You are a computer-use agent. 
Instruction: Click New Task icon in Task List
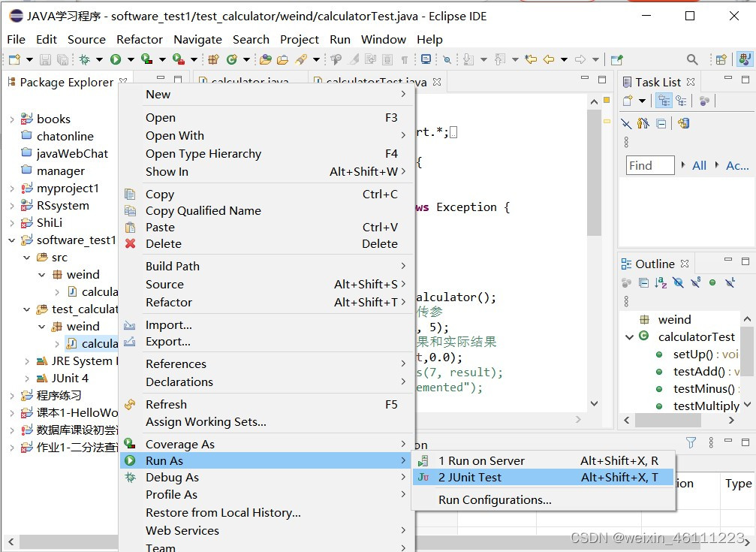[x=628, y=101]
